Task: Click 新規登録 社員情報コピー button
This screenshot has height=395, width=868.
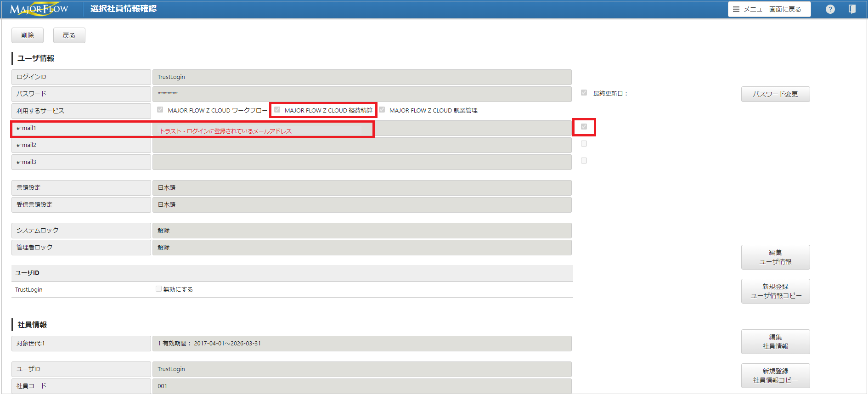Action: [x=775, y=376]
